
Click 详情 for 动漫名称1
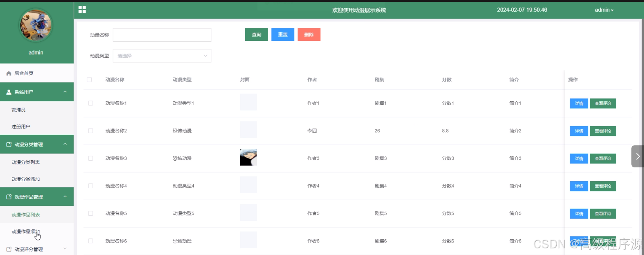(579, 103)
